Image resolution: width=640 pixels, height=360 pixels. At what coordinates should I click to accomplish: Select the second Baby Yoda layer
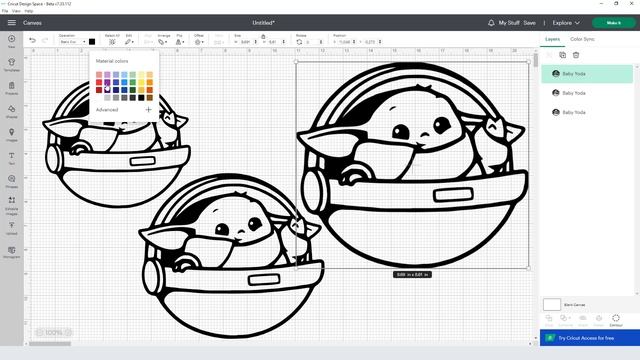[587, 93]
